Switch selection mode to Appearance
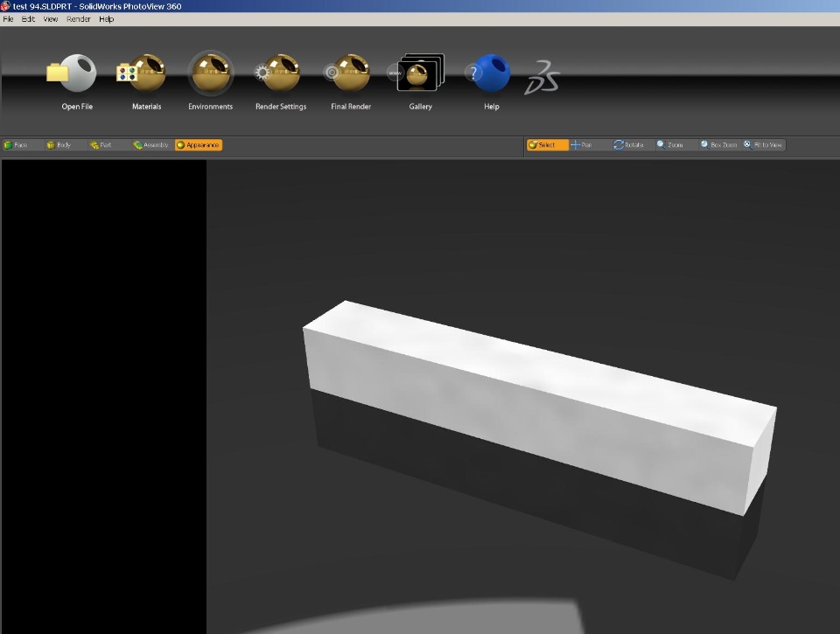Screen dimensions: 840x634 [199, 145]
